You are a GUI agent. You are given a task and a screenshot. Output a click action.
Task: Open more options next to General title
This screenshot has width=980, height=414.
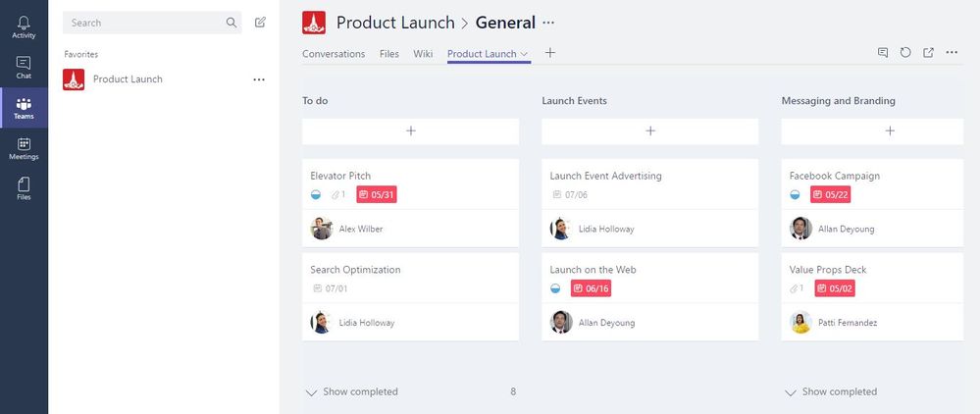(548, 23)
